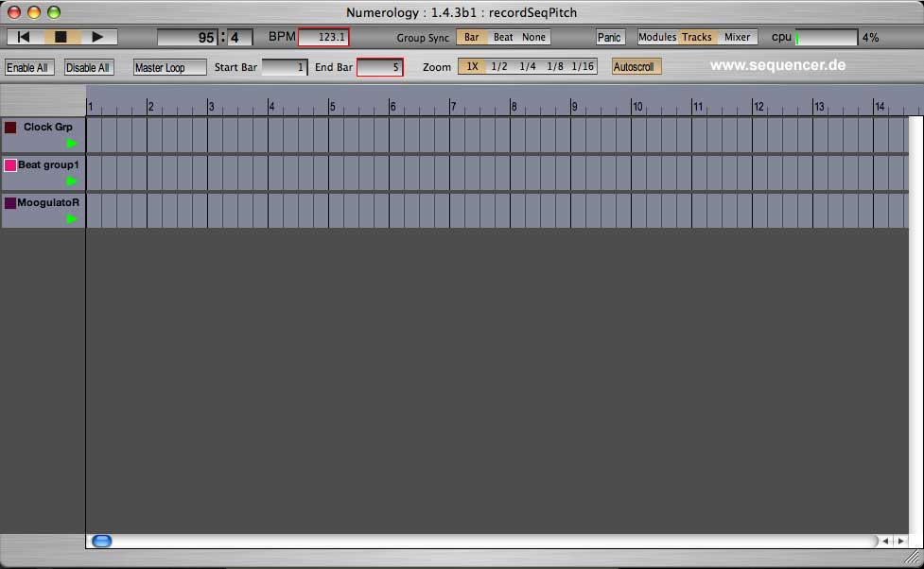The image size is (924, 569).
Task: Switch to the Tracks view
Action: pyautogui.click(x=697, y=37)
